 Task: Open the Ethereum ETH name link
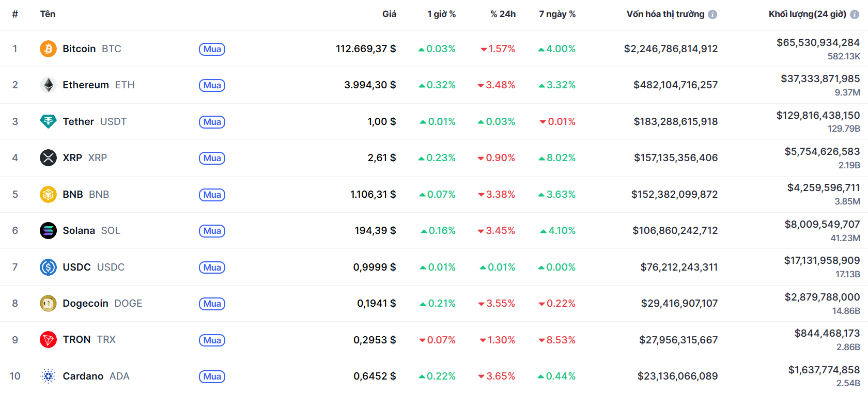pos(99,85)
